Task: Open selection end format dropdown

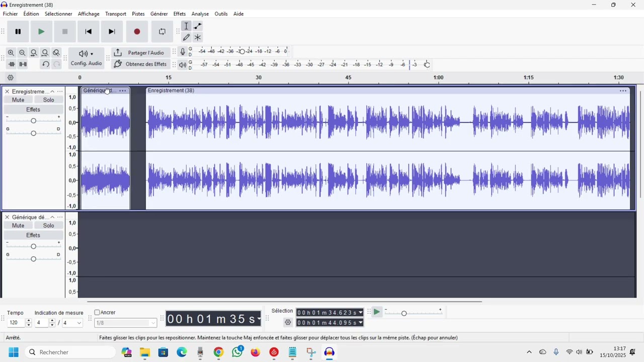Action: pyautogui.click(x=361, y=323)
